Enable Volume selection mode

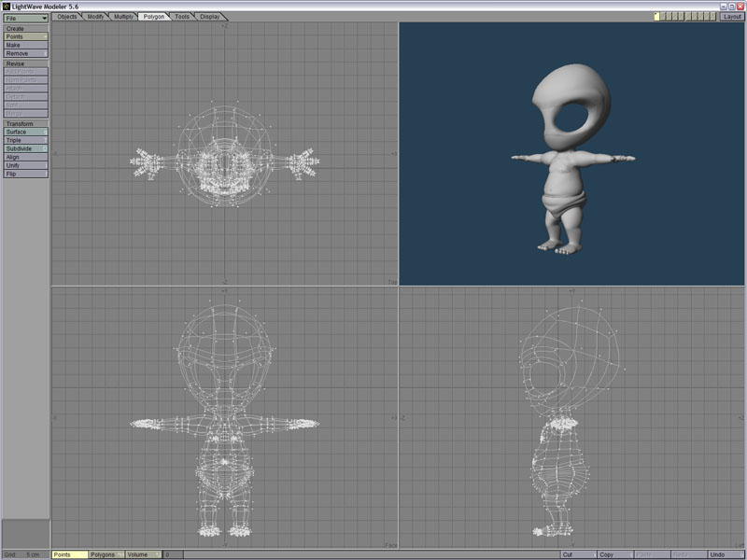[141, 554]
